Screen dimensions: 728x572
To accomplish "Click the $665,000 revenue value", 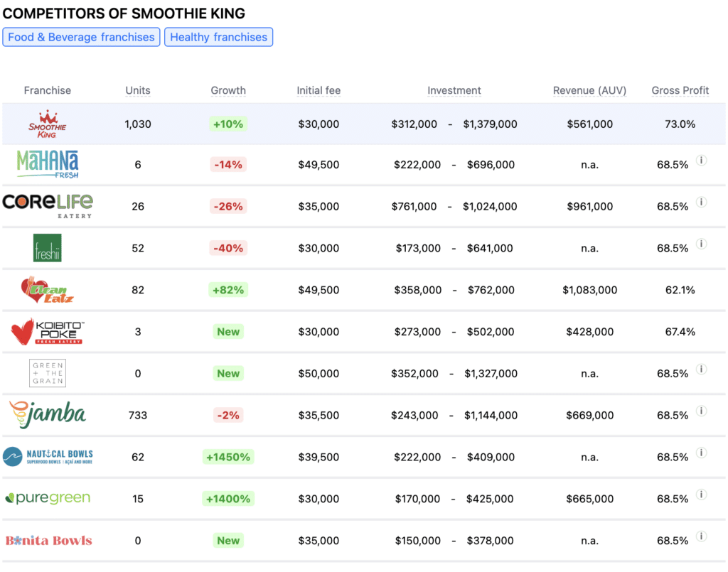I will [589, 499].
